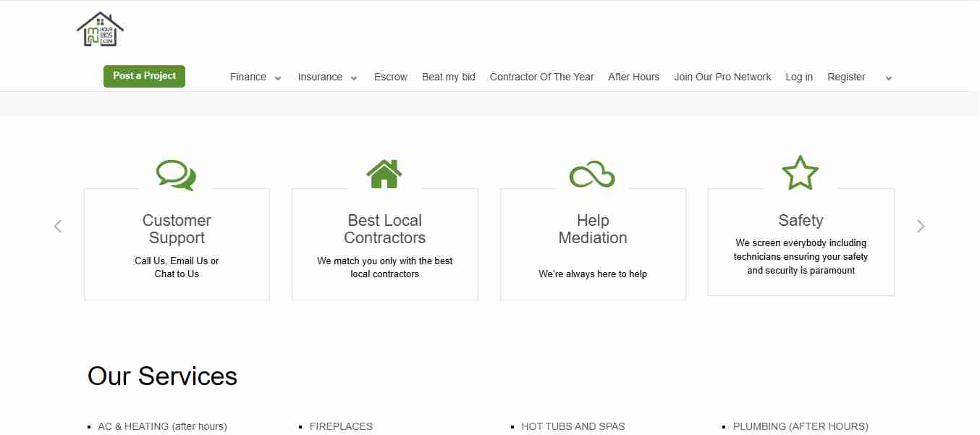Image resolution: width=980 pixels, height=435 pixels.
Task: Click 'We're always here to help' text
Action: 593,274
